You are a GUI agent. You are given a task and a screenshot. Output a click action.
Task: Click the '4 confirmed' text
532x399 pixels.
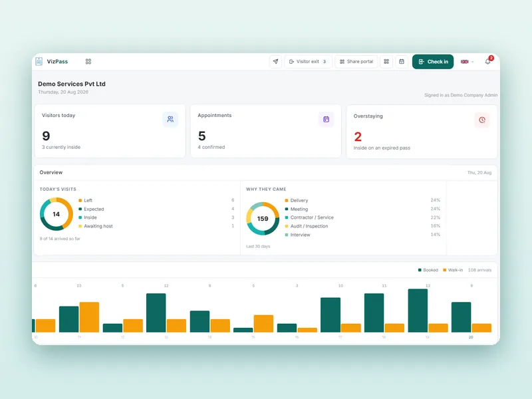click(211, 147)
